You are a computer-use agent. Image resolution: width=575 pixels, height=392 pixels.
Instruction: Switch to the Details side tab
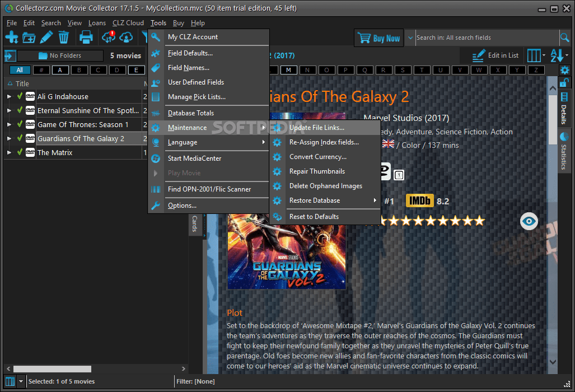coord(564,109)
